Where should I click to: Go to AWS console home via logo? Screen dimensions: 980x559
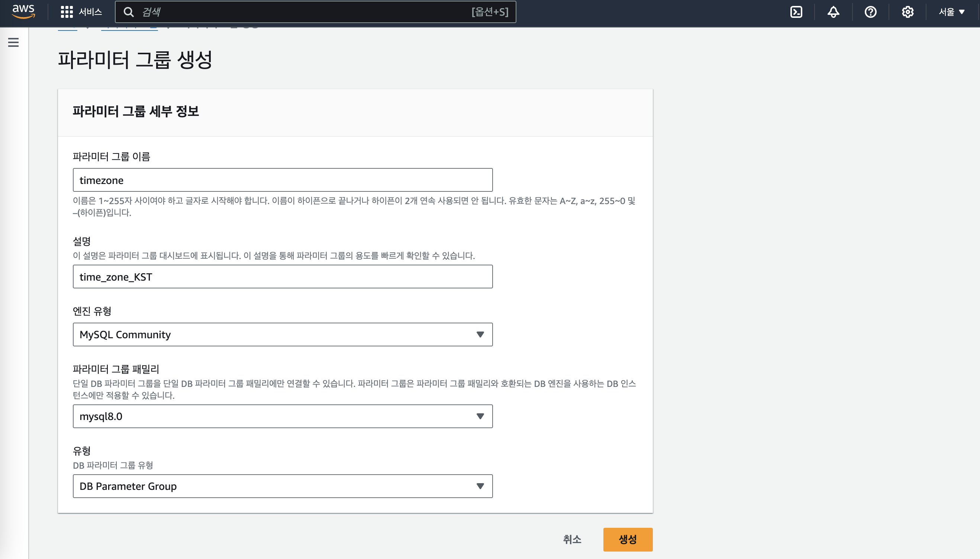(23, 12)
